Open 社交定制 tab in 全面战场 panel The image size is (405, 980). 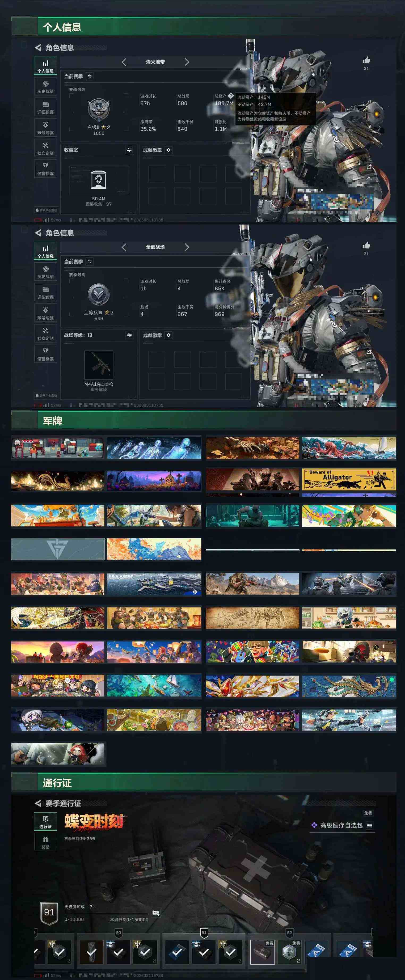coord(45,334)
